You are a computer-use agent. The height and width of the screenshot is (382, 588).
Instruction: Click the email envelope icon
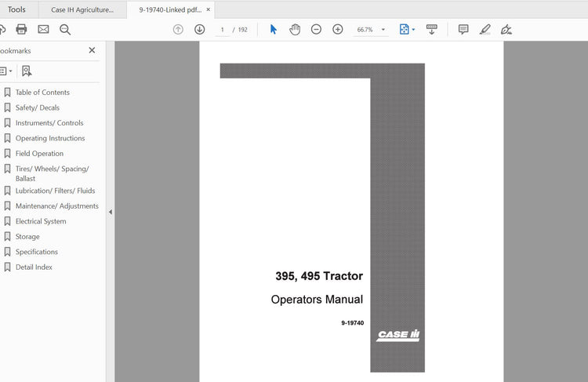[x=43, y=29]
